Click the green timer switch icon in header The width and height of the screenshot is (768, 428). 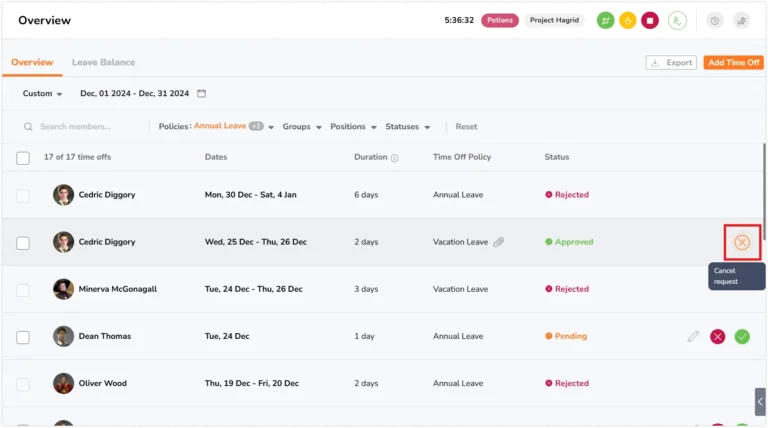point(605,21)
